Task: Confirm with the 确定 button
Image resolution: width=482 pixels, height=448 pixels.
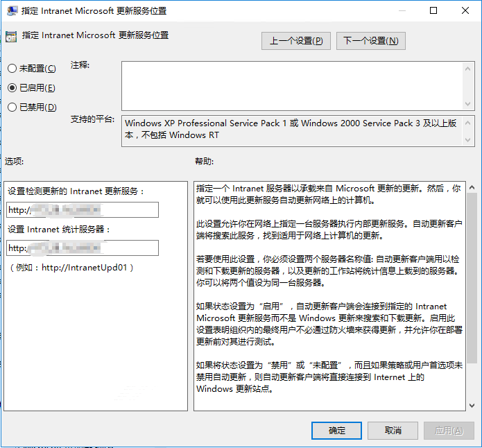Action: click(x=336, y=430)
